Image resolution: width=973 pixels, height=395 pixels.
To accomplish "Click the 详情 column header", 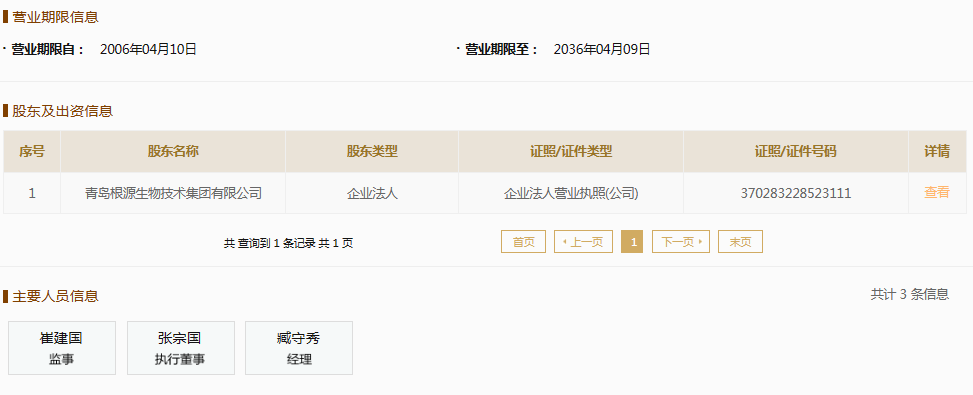I will click(937, 151).
